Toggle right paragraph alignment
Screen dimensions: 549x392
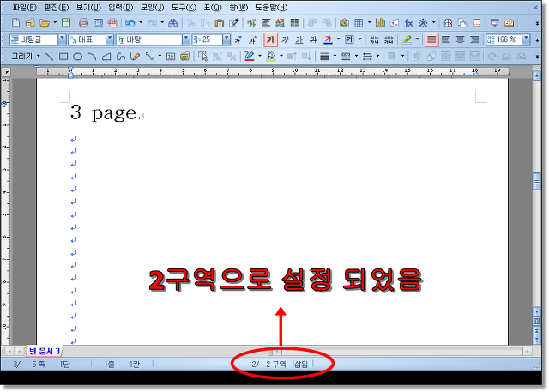tap(474, 40)
